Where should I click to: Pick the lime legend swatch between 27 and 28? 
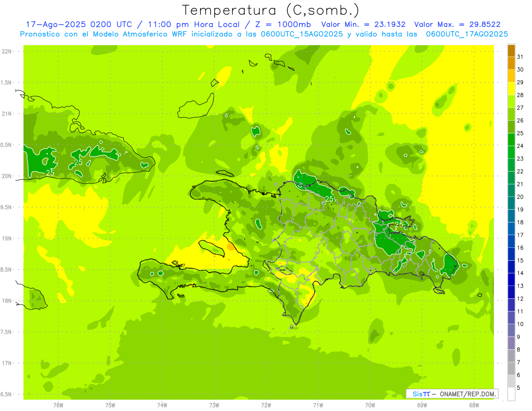(x=511, y=102)
